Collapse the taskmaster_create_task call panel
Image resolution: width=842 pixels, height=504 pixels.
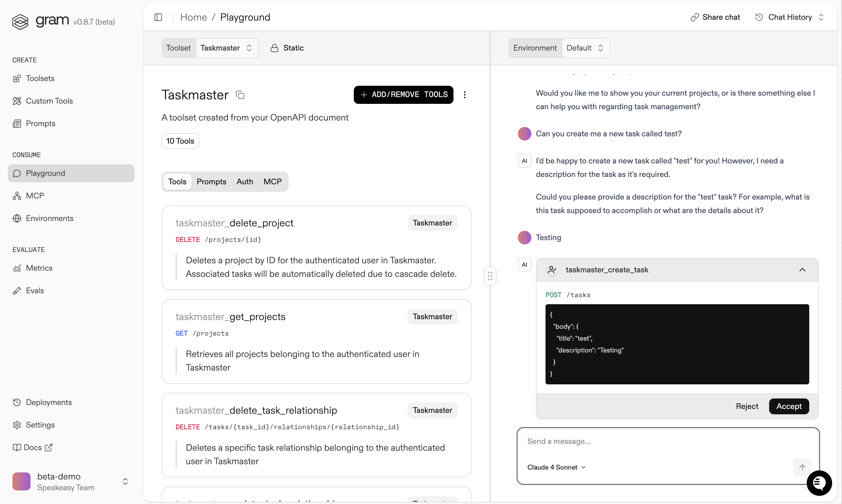802,270
